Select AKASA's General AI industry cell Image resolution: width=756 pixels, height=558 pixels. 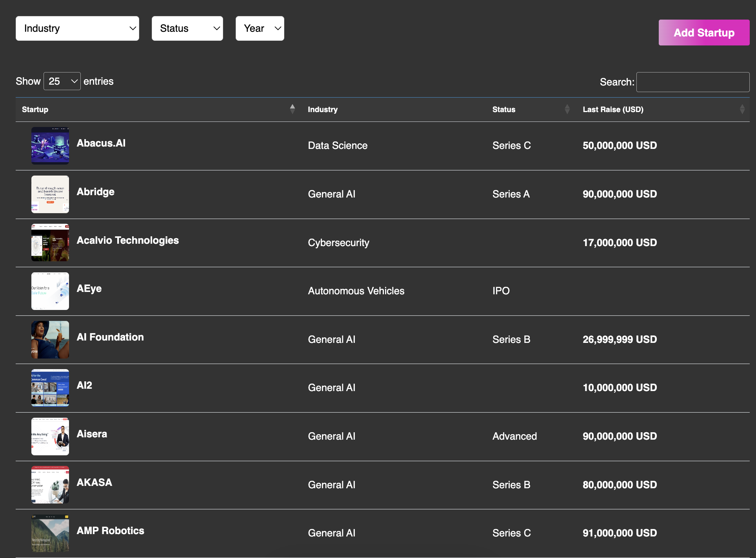pyautogui.click(x=332, y=485)
